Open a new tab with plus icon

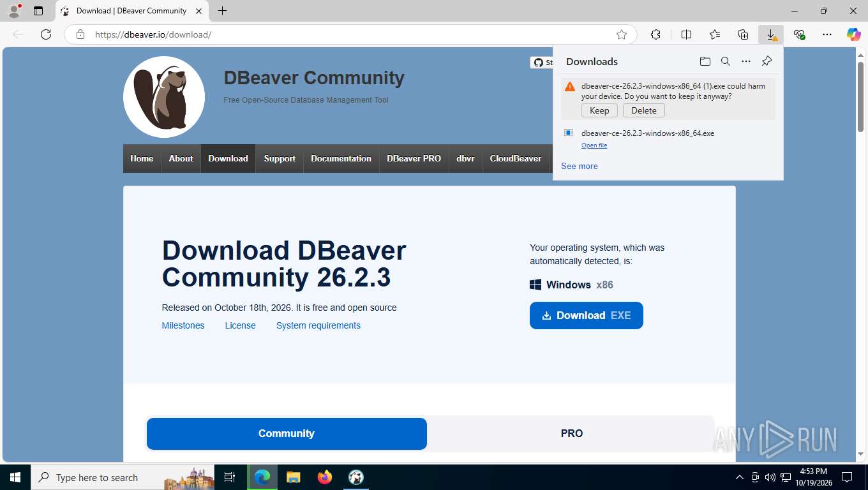222,11
